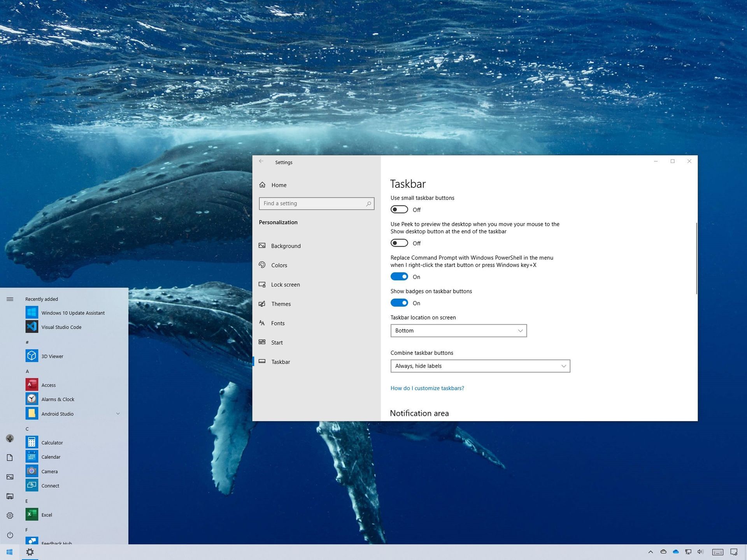Disable badges on taskbar buttons
Viewport: 747px width, 560px height.
click(x=399, y=303)
